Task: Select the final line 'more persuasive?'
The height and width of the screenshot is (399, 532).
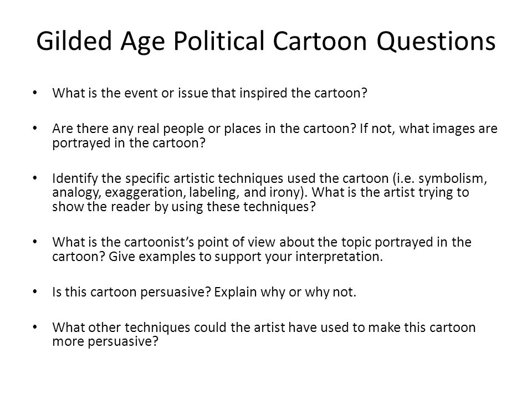Action: tap(105, 341)
